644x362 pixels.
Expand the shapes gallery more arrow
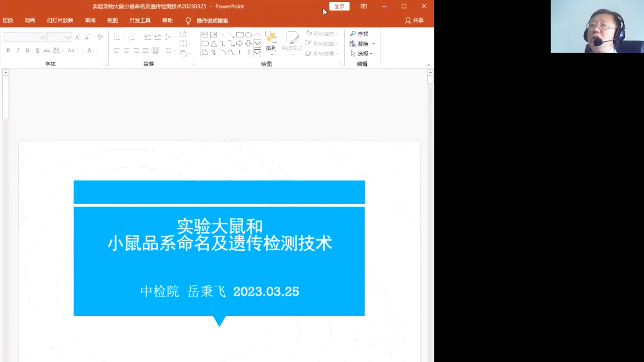pos(257,53)
